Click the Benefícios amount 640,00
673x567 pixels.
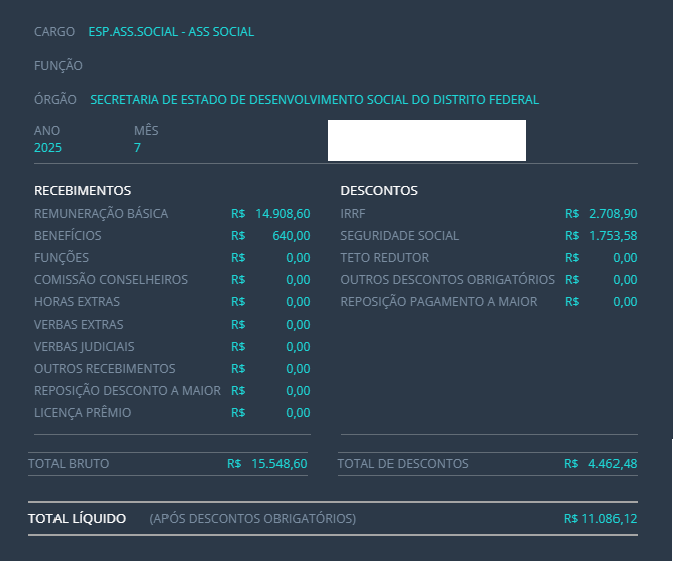(291, 236)
